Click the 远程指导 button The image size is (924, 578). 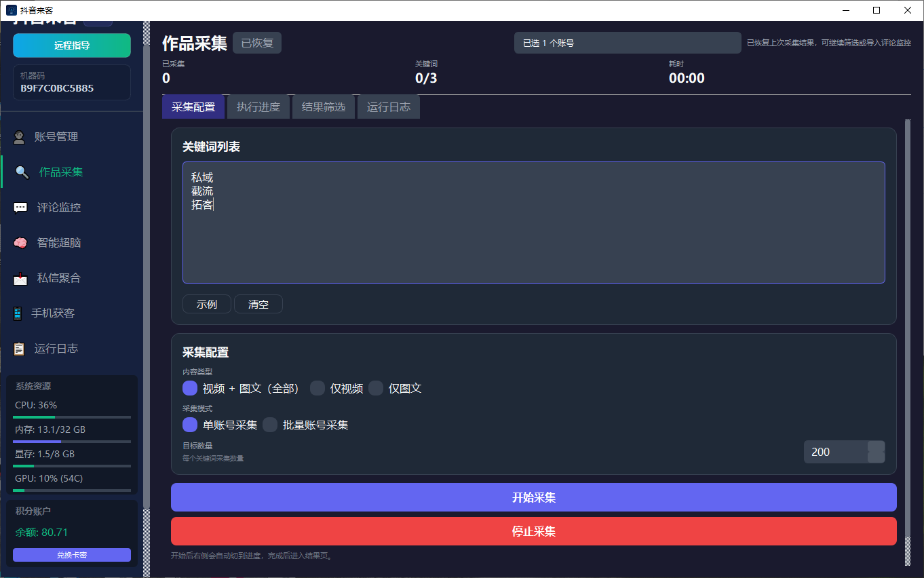[x=72, y=45]
